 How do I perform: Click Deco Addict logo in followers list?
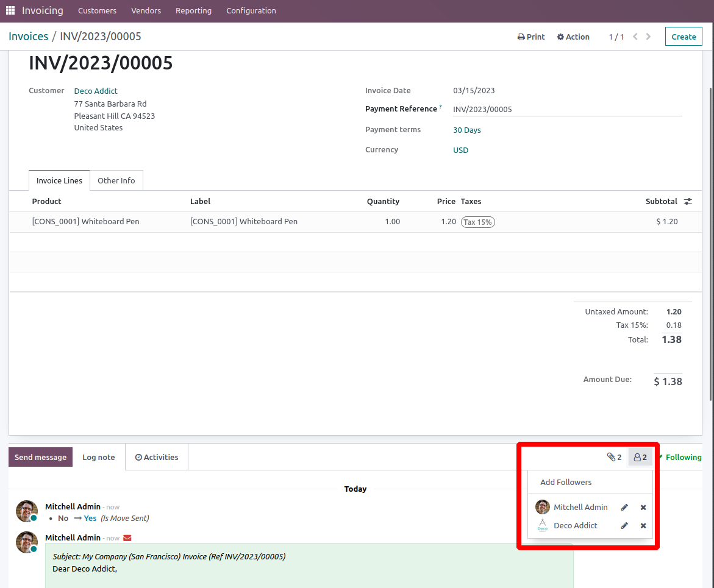click(542, 525)
